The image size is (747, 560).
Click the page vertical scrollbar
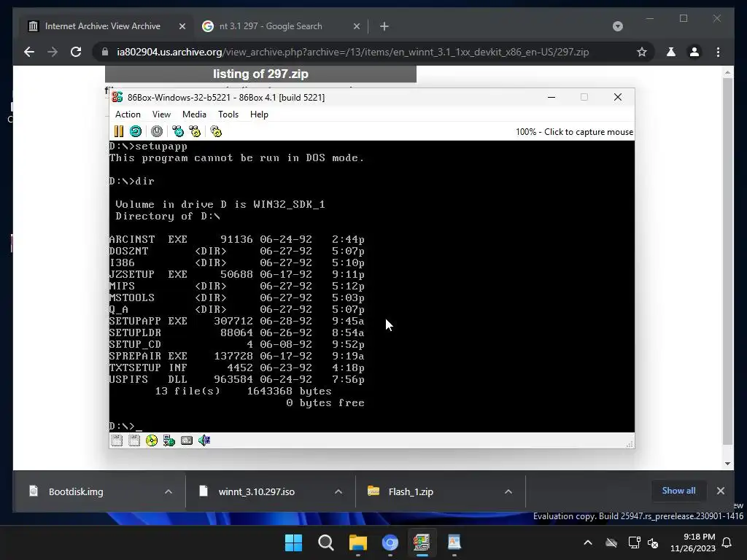tap(727, 261)
